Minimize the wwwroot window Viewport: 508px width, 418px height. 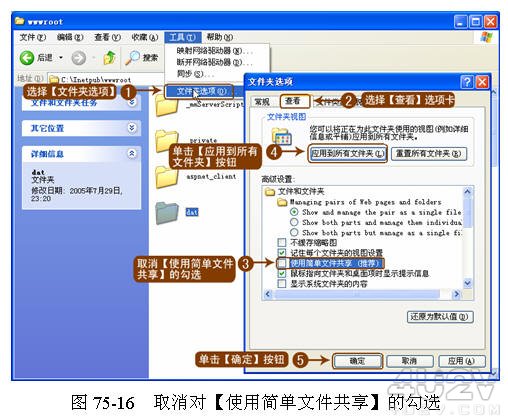(461, 22)
